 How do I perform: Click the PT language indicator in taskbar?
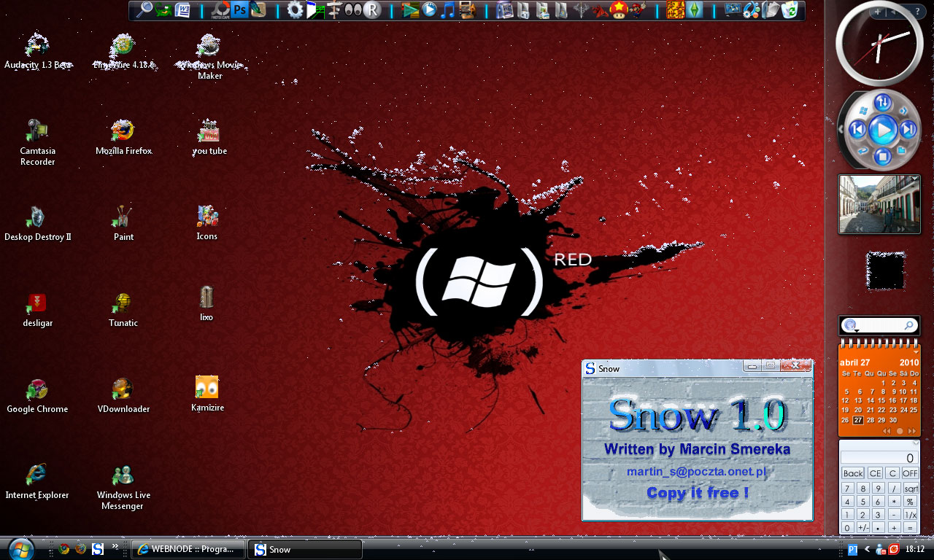[x=852, y=549]
